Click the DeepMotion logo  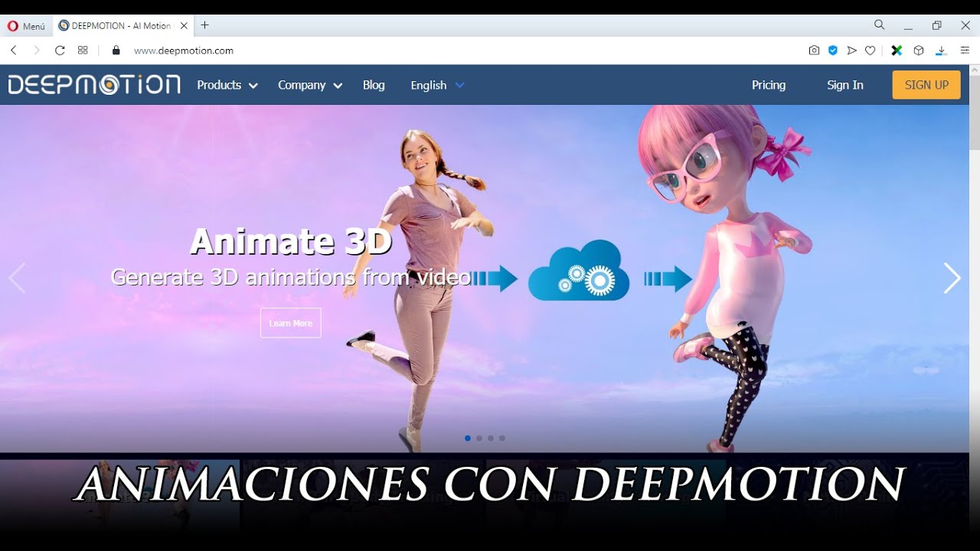(94, 85)
